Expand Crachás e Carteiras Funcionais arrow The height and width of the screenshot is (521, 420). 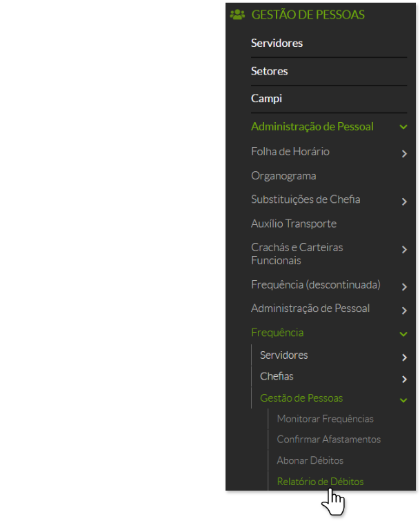pos(404,250)
